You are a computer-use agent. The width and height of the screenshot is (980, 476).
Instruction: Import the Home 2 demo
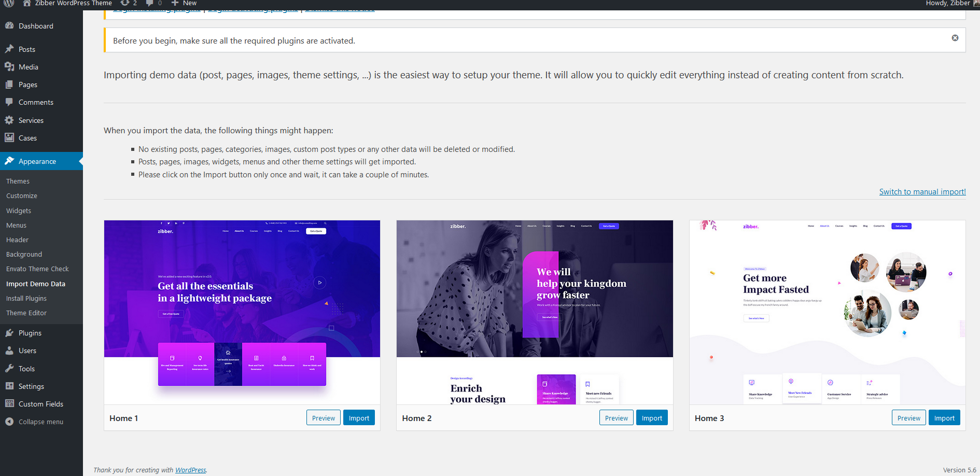pyautogui.click(x=652, y=418)
